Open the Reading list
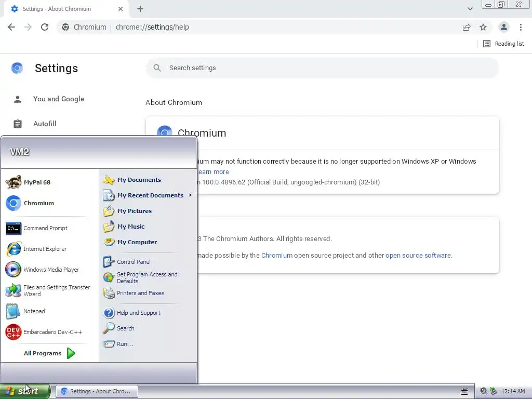This screenshot has width=532, height=399. [503, 44]
